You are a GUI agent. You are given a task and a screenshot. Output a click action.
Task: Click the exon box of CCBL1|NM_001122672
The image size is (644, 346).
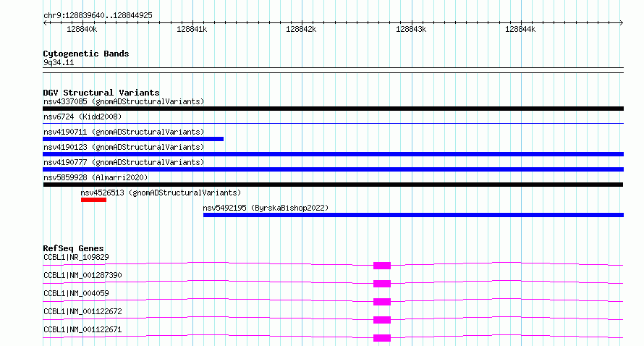(382, 320)
